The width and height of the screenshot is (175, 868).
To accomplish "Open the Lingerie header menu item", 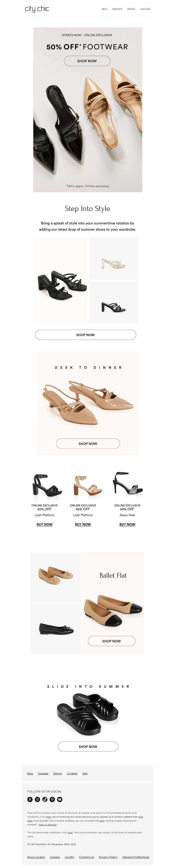I will coord(145,9).
